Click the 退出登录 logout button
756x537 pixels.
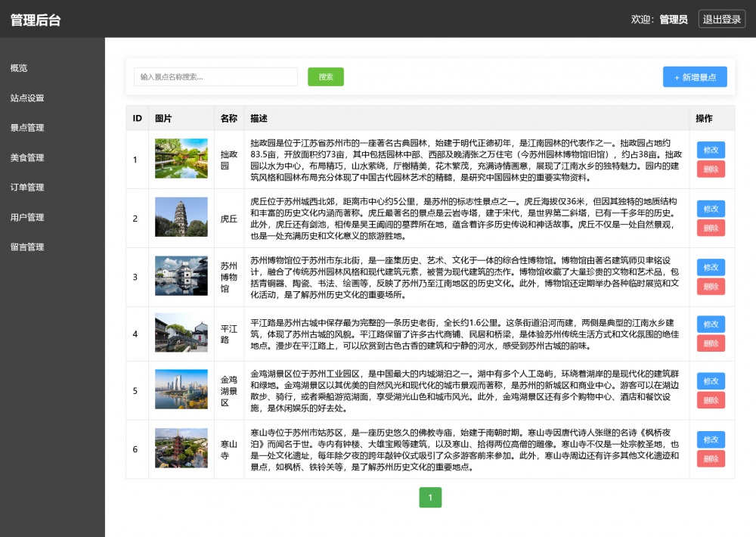pos(722,20)
